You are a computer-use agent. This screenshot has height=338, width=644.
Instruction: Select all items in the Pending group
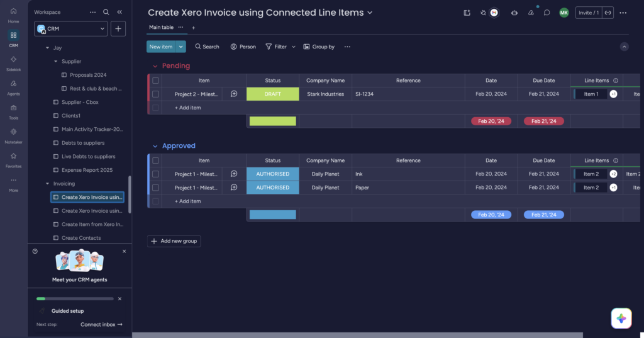[x=156, y=81]
